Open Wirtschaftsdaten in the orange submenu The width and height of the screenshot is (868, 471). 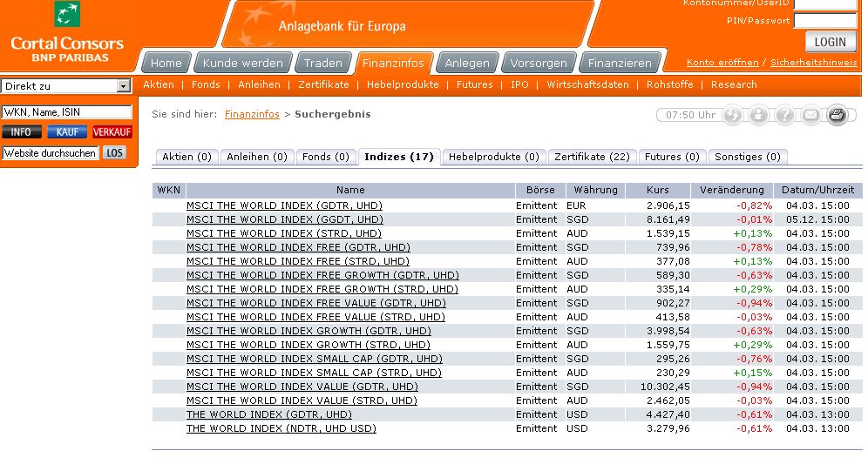(x=588, y=84)
